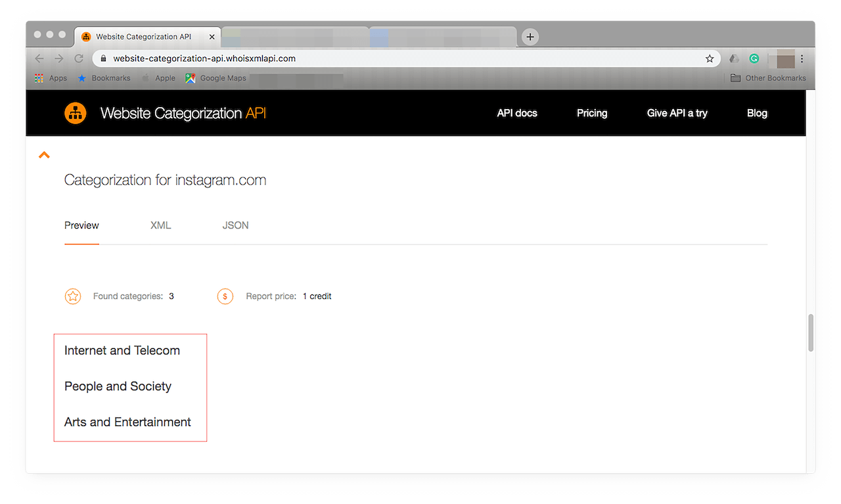Viewport: 841px width, 504px height.
Task: Open a new tab with plus button
Action: point(530,37)
